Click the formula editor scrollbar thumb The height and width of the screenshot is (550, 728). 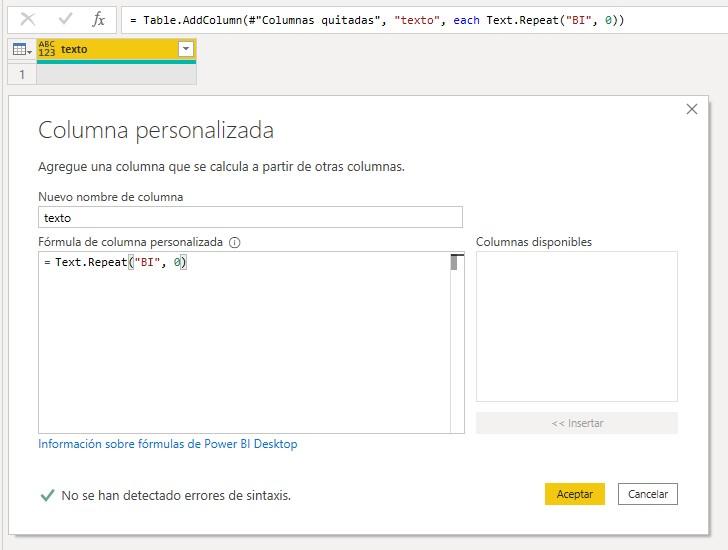455,263
